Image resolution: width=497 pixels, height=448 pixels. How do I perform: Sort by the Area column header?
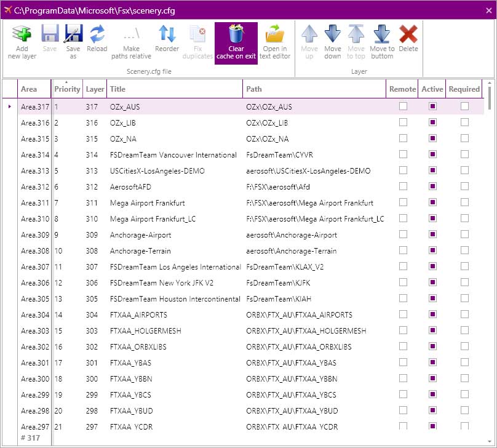34,89
